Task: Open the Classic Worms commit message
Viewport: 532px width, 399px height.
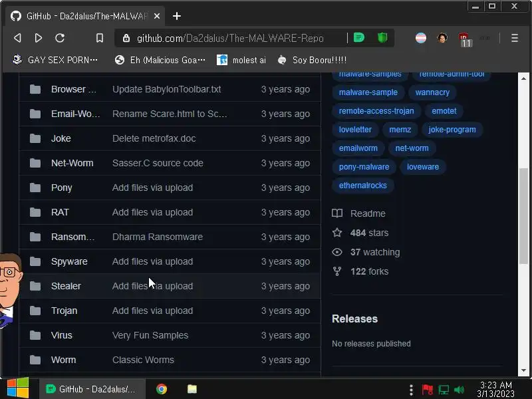Action: point(143,360)
